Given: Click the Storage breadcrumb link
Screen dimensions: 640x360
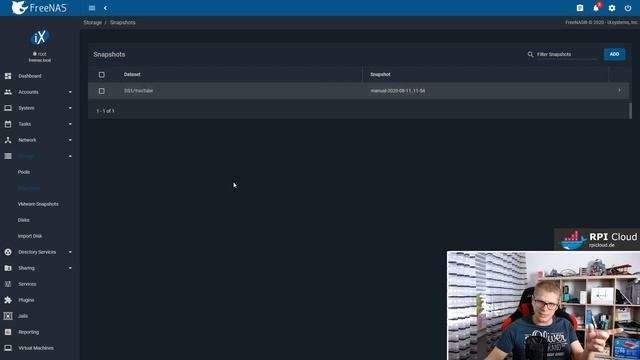Looking at the screenshot, I should (x=93, y=22).
